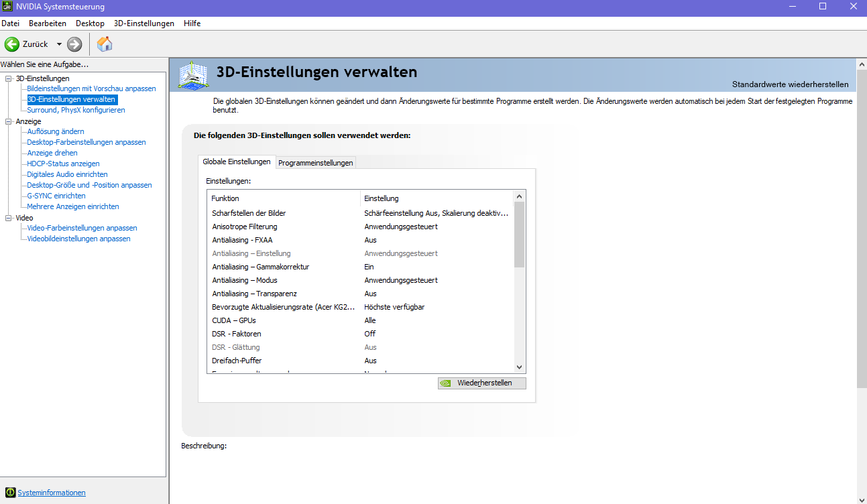Click the main page scroll-up arrow
This screenshot has height=504, width=867.
pyautogui.click(x=862, y=64)
